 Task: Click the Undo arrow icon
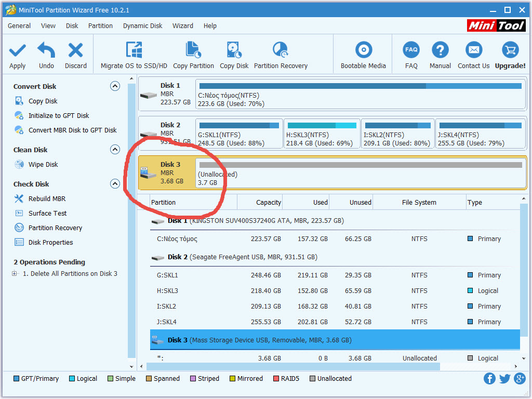point(46,50)
